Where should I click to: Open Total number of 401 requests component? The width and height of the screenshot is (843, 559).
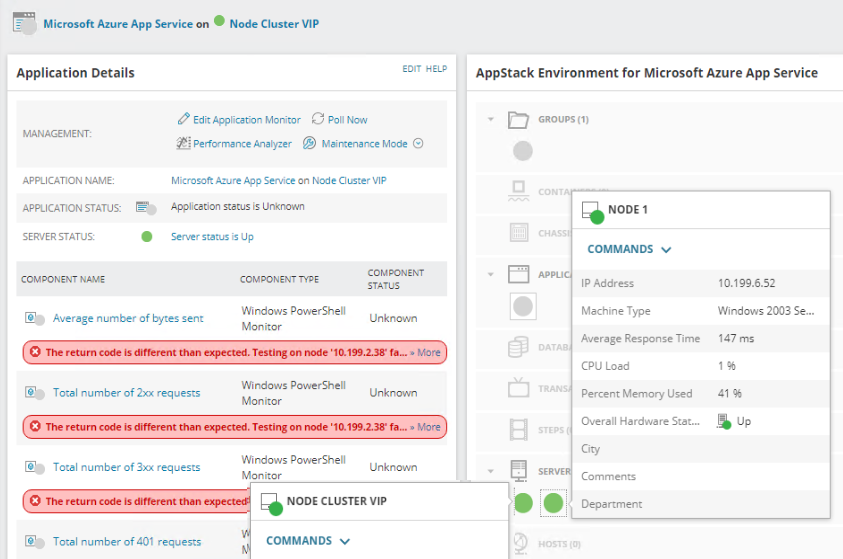point(127,542)
